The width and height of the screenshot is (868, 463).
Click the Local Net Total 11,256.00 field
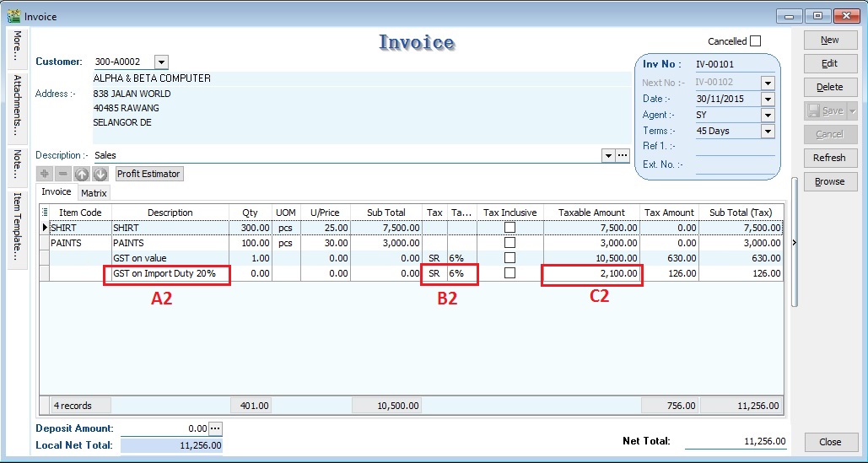pos(171,445)
